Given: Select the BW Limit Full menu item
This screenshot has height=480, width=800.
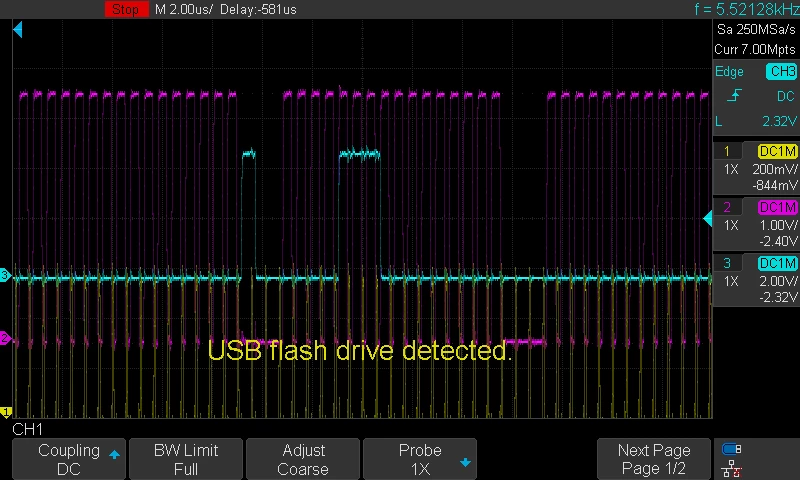Looking at the screenshot, I should pyautogui.click(x=186, y=459).
